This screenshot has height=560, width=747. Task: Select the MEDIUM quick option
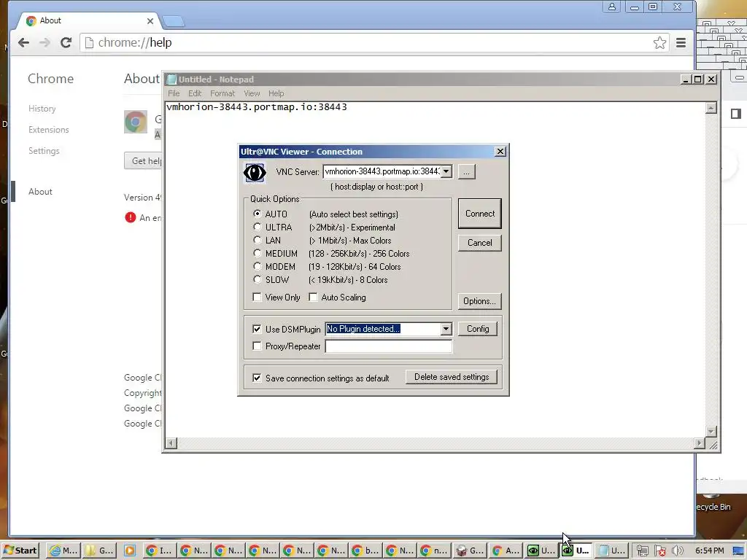click(258, 253)
